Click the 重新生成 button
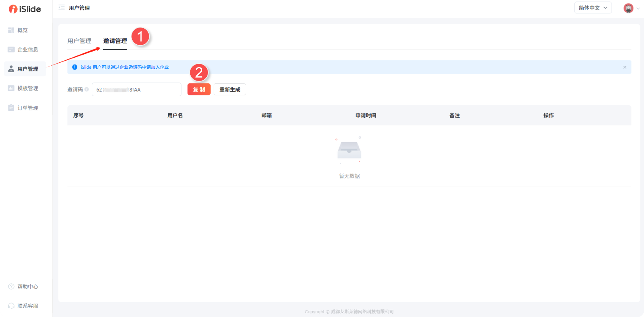This screenshot has height=317, width=644. coord(230,89)
